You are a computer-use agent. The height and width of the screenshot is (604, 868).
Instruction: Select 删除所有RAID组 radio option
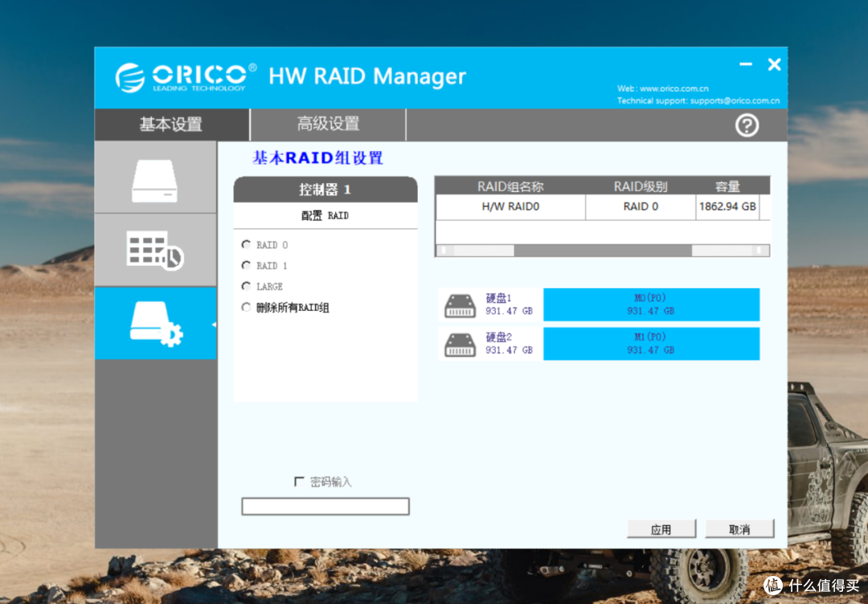[x=247, y=308]
